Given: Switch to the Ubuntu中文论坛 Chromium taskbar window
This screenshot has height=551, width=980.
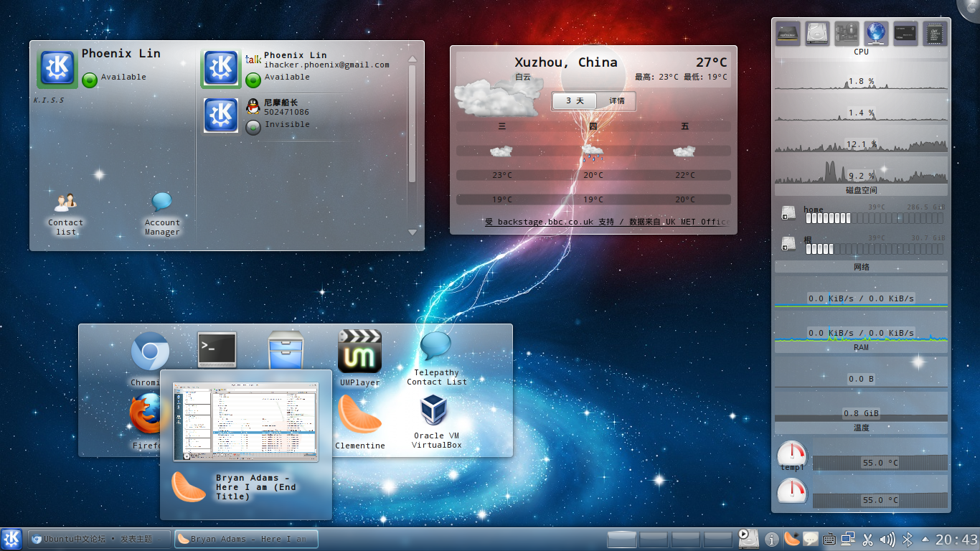Looking at the screenshot, I should click(x=99, y=539).
